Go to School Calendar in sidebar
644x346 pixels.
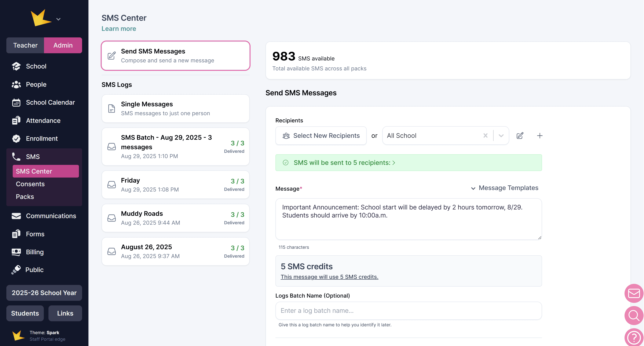point(50,103)
